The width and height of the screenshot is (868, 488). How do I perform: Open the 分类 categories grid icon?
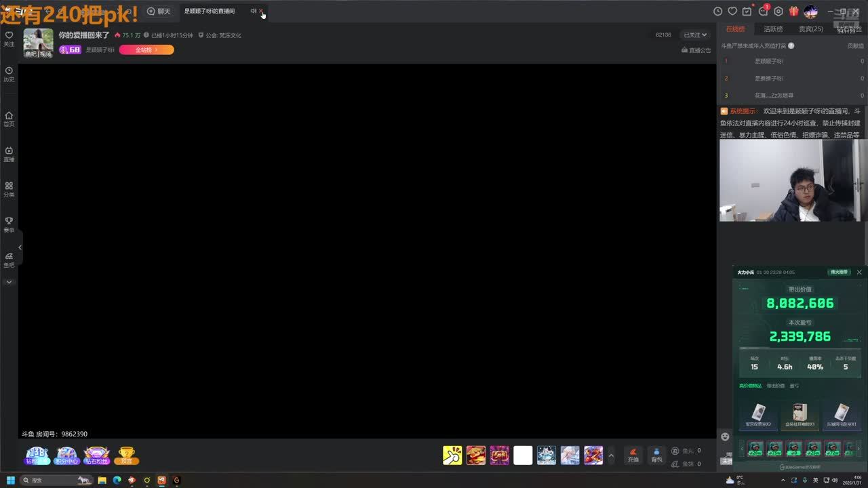pyautogui.click(x=9, y=188)
